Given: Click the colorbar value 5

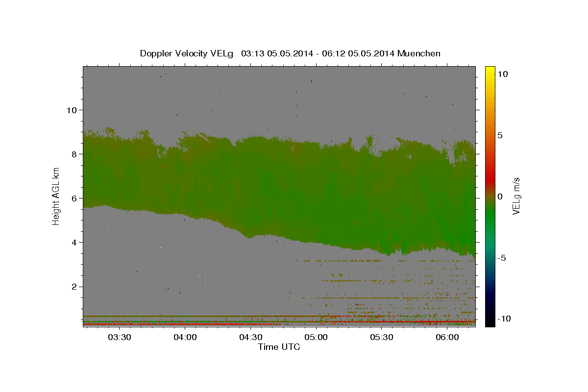Looking at the screenshot, I should pos(500,135).
